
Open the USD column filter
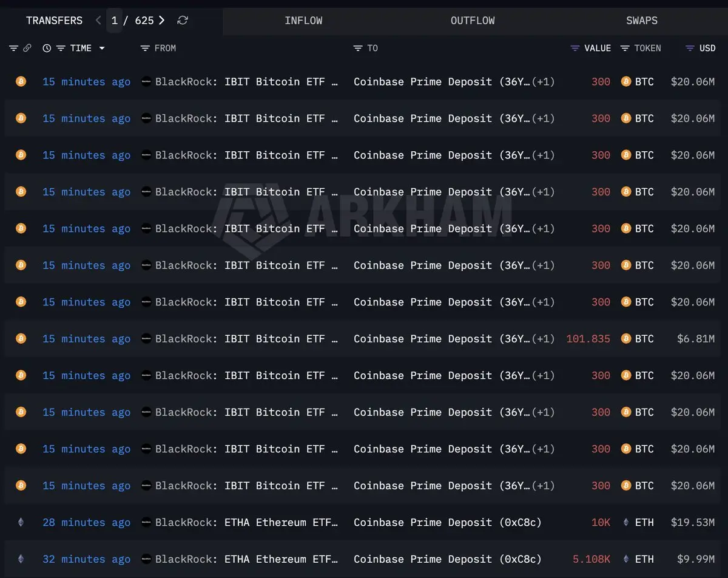(x=690, y=48)
